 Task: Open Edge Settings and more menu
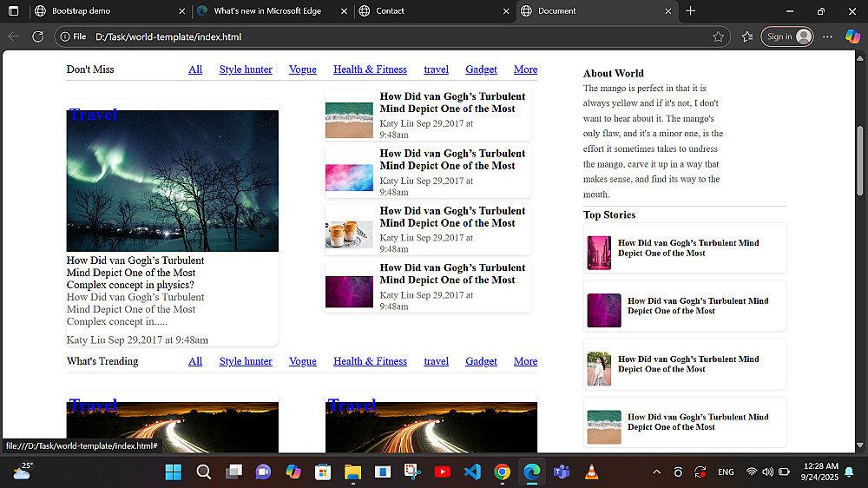click(x=827, y=36)
